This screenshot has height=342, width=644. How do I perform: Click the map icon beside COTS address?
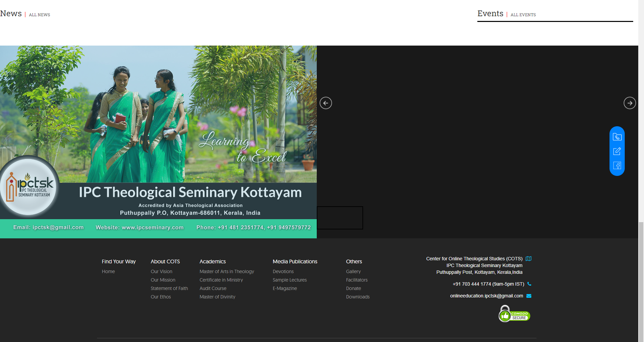[x=529, y=259]
